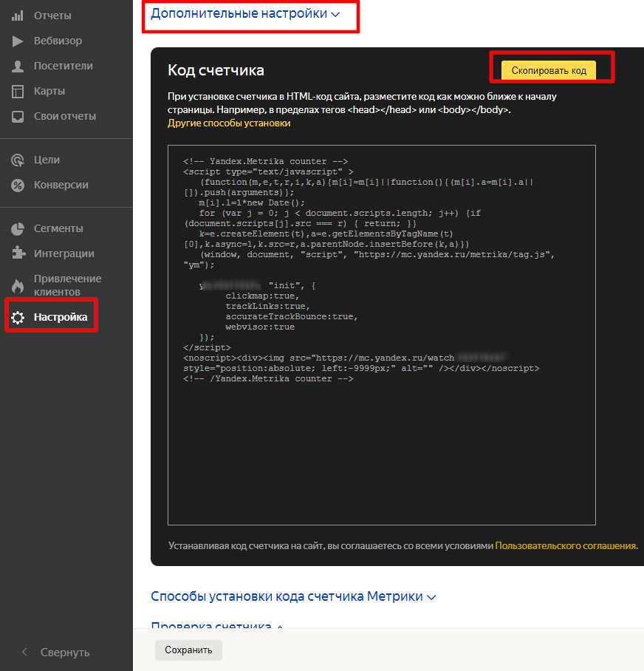Click the 'webvisor:true' code line

(x=260, y=327)
